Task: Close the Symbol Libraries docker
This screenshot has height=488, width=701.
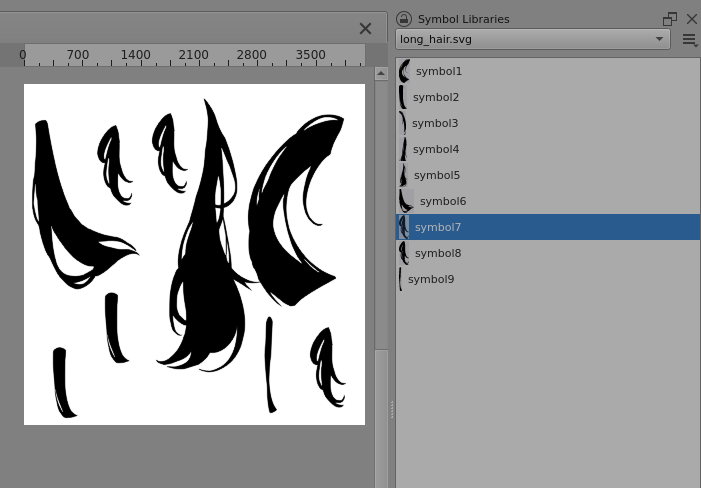Action: [x=691, y=19]
